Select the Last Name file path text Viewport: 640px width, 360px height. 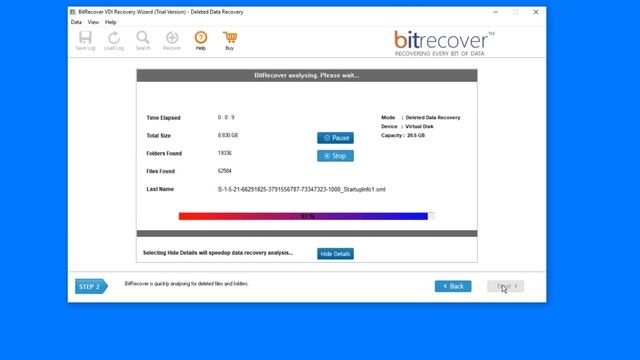302,189
